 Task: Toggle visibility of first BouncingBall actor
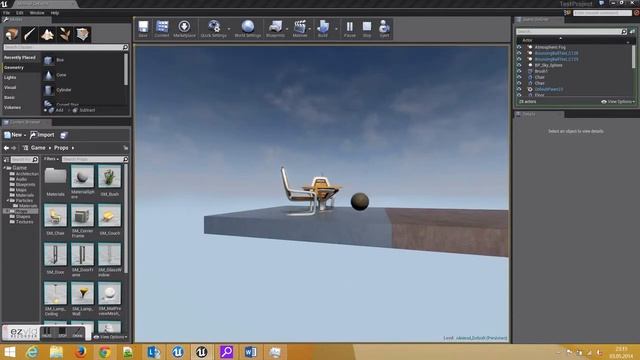[519, 53]
